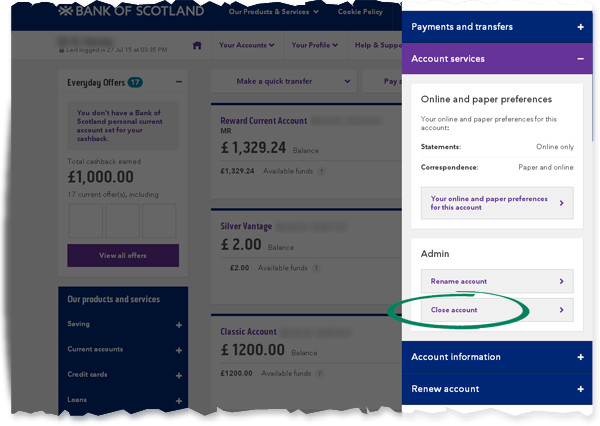Click arrow icon on Rename account row
This screenshot has height=426, width=600.
coord(561,281)
